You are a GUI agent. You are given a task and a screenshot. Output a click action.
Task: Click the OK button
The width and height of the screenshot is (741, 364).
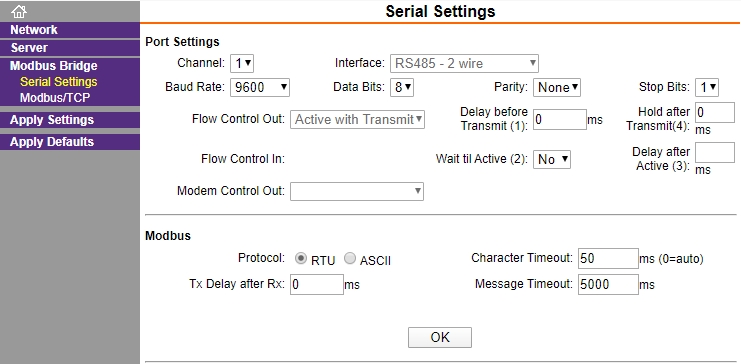(x=440, y=338)
